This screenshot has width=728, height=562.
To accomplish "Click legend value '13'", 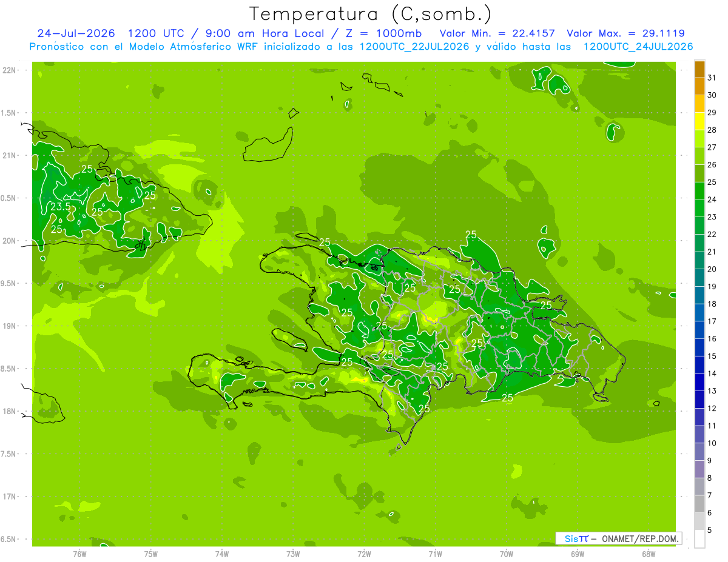I will (712, 391).
